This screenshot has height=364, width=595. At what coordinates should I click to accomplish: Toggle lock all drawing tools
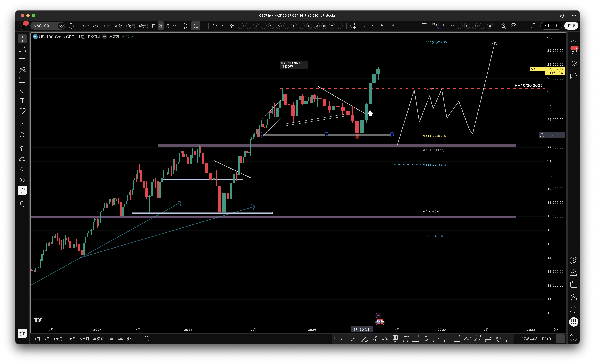pyautogui.click(x=22, y=170)
